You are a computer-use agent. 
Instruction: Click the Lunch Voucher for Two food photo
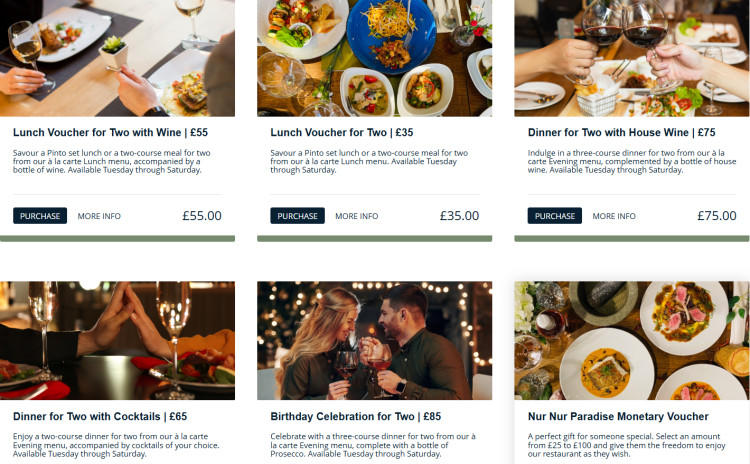tap(375, 58)
